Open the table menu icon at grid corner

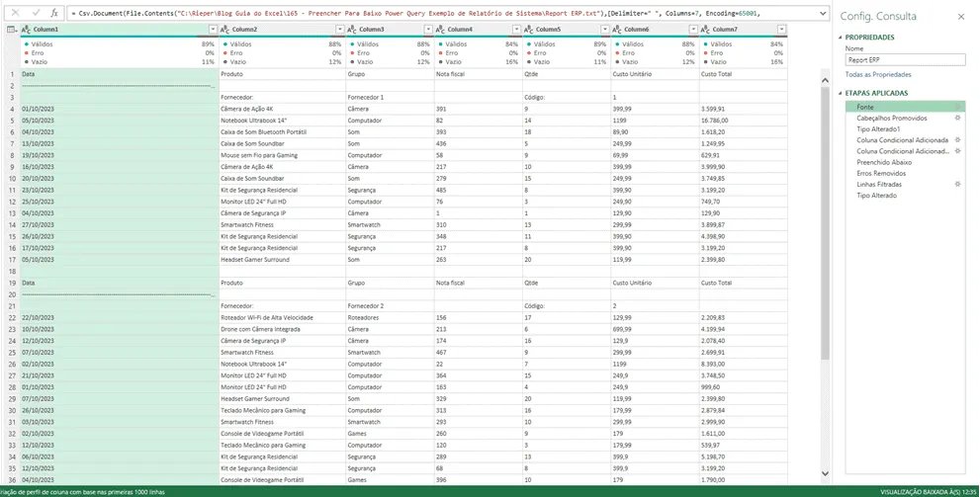coord(12,30)
